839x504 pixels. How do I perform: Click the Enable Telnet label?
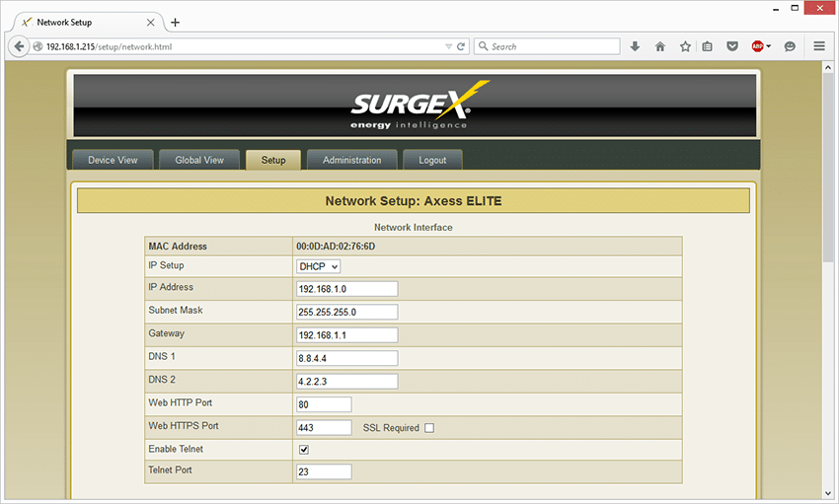(x=176, y=449)
